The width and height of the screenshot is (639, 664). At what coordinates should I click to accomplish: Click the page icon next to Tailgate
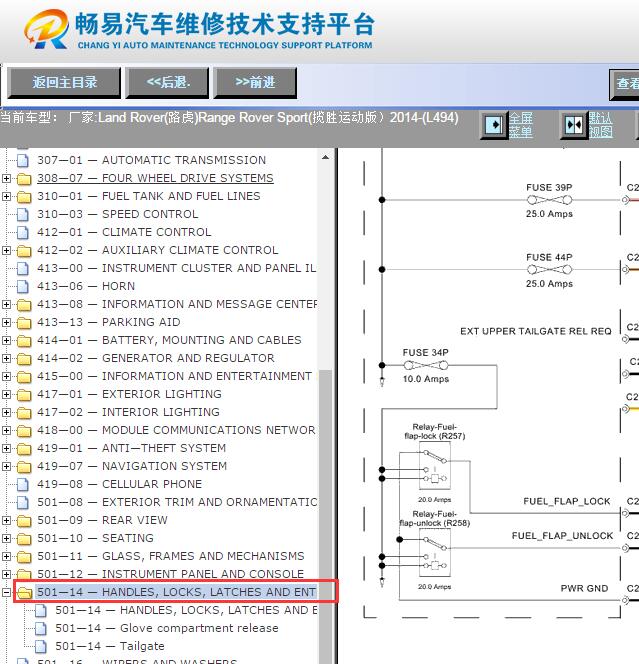click(x=41, y=647)
